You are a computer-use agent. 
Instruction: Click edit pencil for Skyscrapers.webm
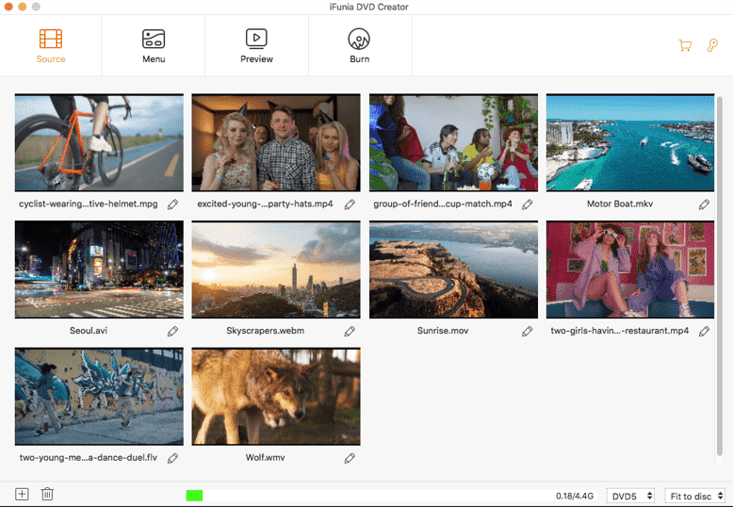350,331
